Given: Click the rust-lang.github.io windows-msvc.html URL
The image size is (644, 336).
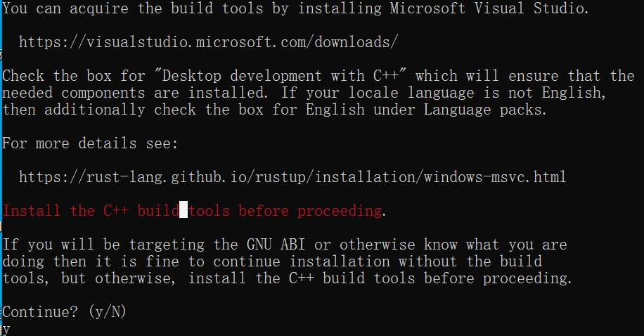Looking at the screenshot, I should pyautogui.click(x=292, y=177).
